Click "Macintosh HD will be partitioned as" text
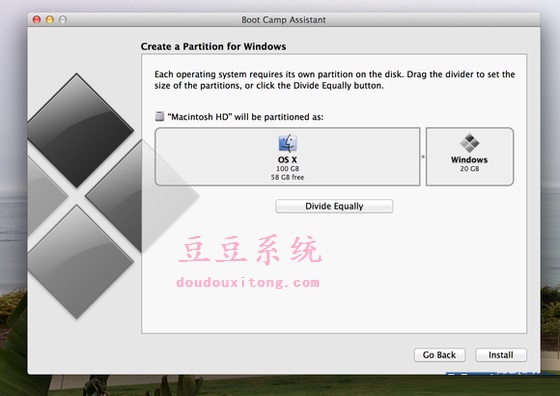Screen dimensions: 560x396 click(245, 117)
